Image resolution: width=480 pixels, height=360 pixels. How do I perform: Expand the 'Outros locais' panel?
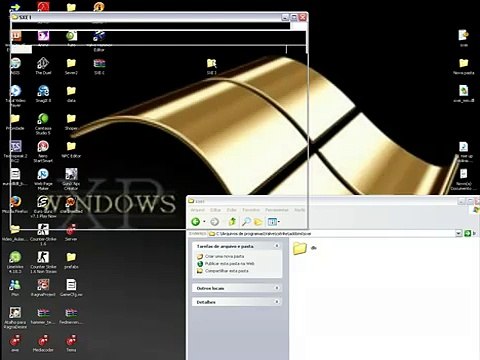277,288
